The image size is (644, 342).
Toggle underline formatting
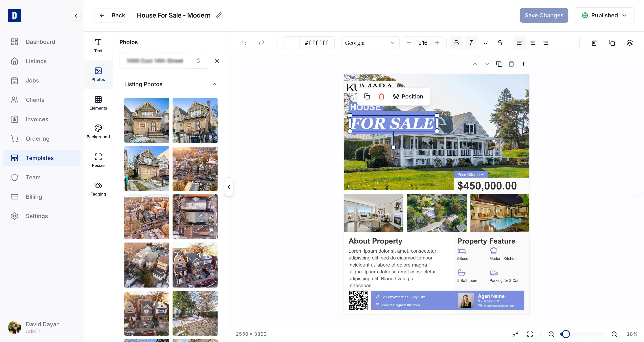[x=485, y=43]
